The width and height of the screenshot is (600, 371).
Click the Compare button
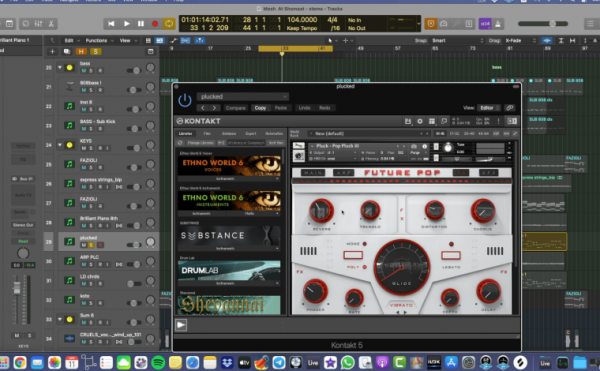(x=236, y=108)
